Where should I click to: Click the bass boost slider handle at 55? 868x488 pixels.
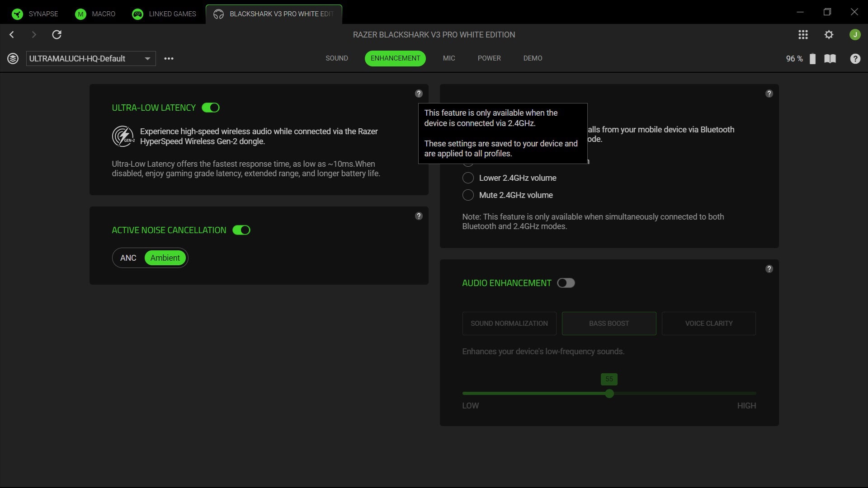coord(609,394)
